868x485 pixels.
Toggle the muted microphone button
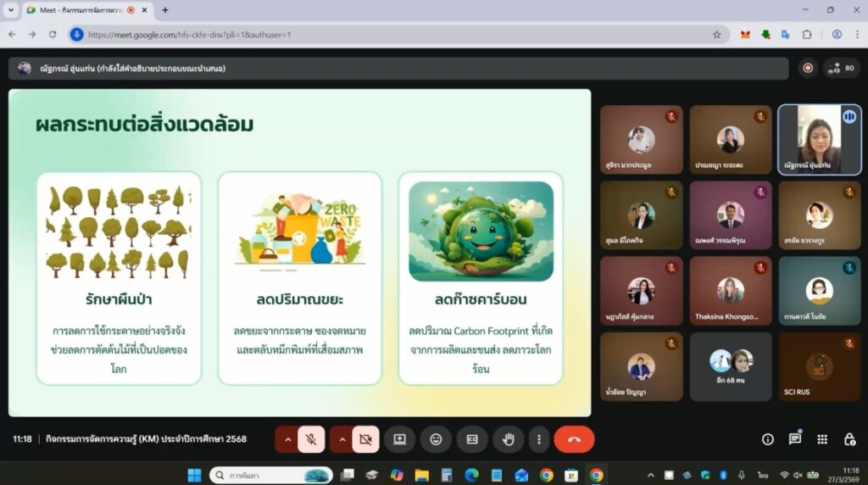pos(311,439)
